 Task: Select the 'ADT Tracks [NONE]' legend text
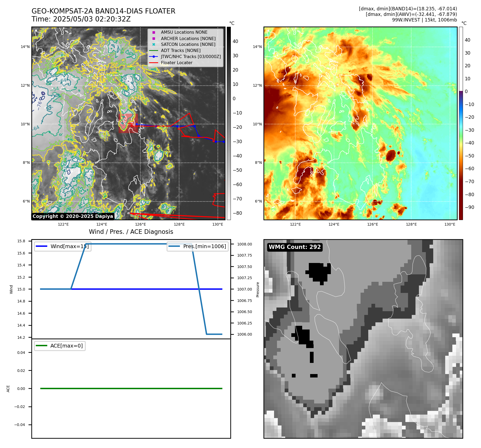click(x=181, y=51)
